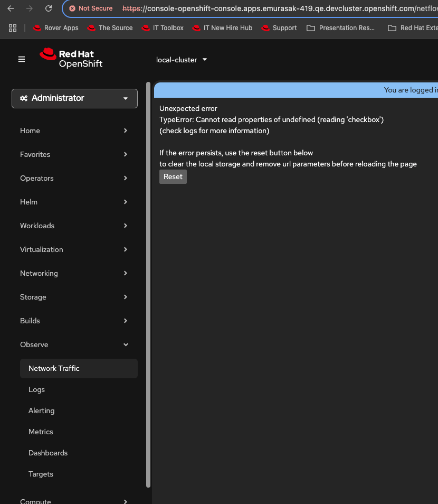Click the browser reload page icon
This screenshot has height=504, width=438.
pos(49,8)
